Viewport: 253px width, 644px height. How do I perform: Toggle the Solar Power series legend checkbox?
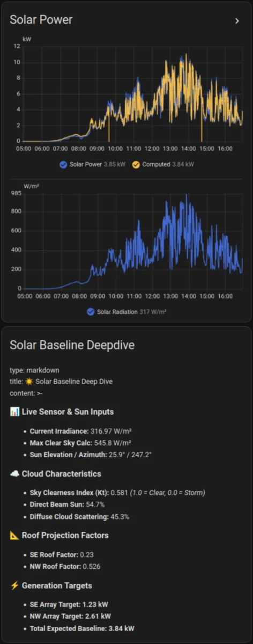click(63, 164)
